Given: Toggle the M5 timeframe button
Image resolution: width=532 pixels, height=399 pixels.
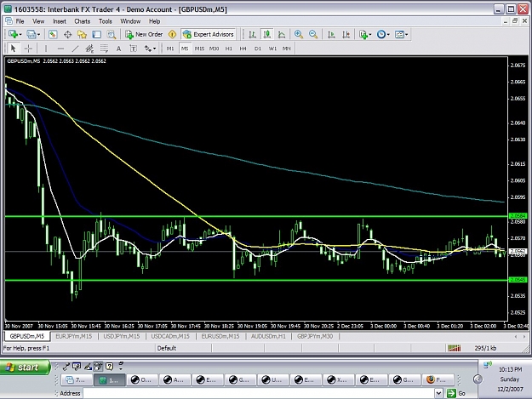Looking at the screenshot, I should 185,48.
